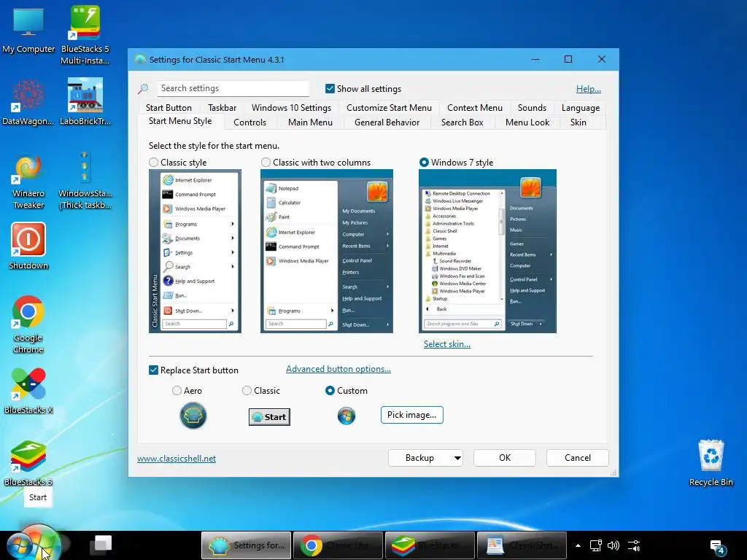Click the Cancel button

pos(578,458)
